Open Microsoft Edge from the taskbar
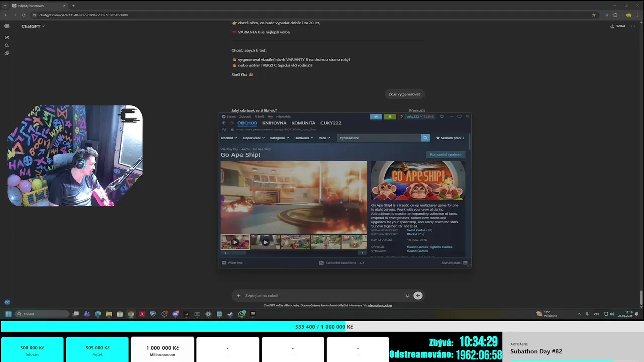Screen dimensions: 644x362 tap(98, 314)
